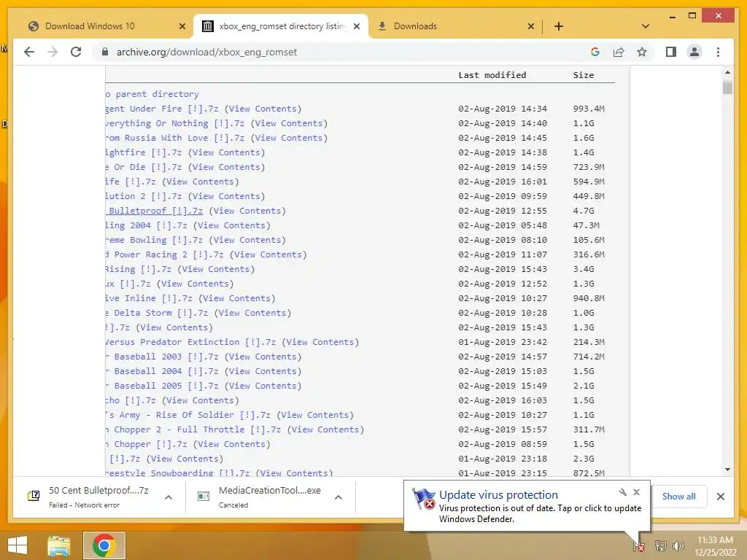Open File Explorer from taskbar
Image resolution: width=747 pixels, height=560 pixels.
(59, 545)
